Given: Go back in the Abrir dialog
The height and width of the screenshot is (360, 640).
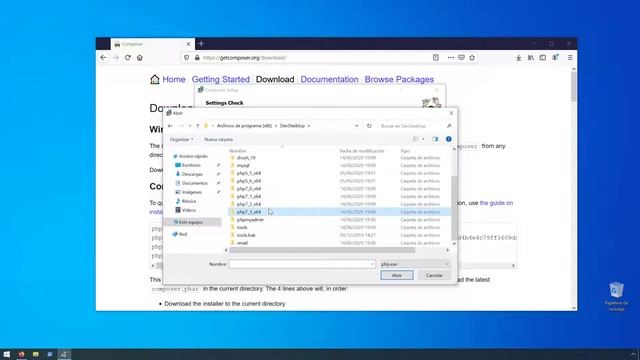Looking at the screenshot, I should coord(171,126).
